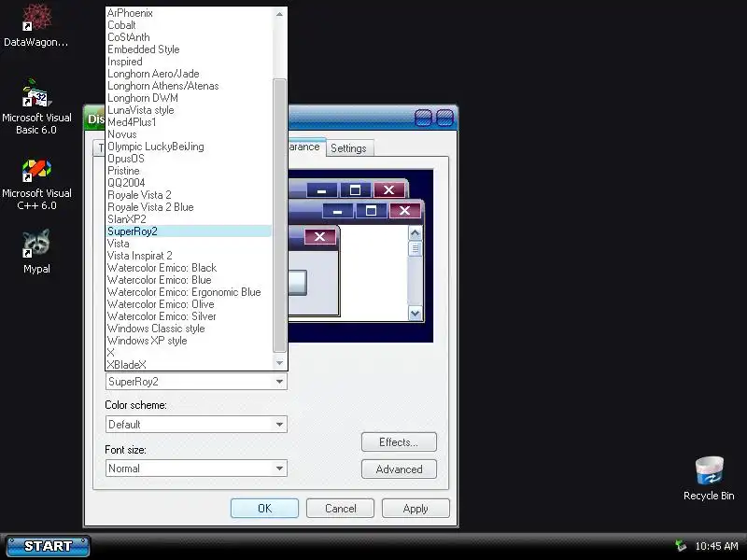
Task: Choose Longhorn Aero/Jade style
Action: [189, 74]
